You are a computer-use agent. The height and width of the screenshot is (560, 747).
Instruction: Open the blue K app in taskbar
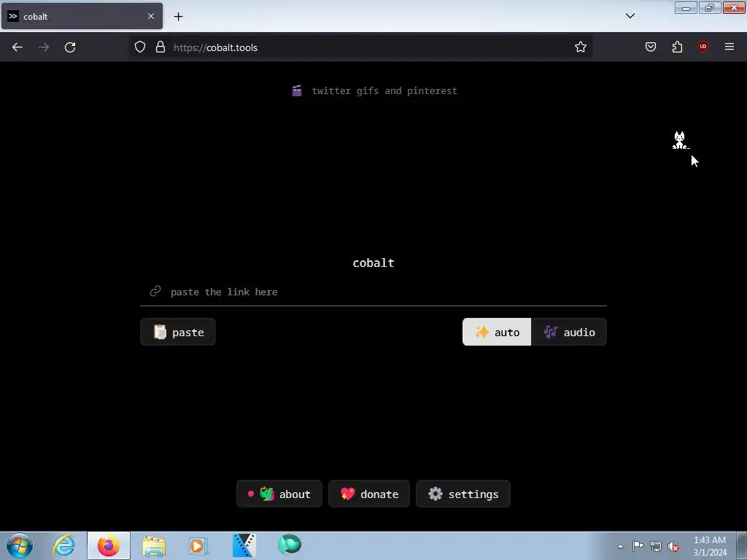244,545
